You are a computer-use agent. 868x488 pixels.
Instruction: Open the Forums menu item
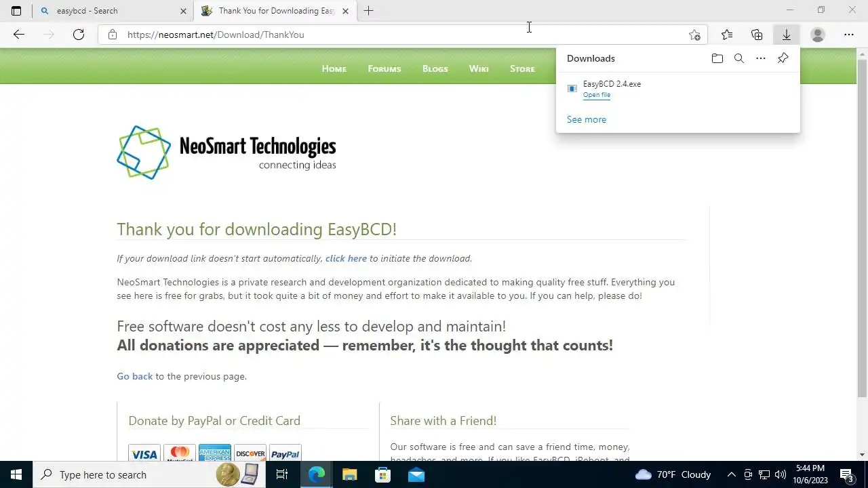(384, 68)
